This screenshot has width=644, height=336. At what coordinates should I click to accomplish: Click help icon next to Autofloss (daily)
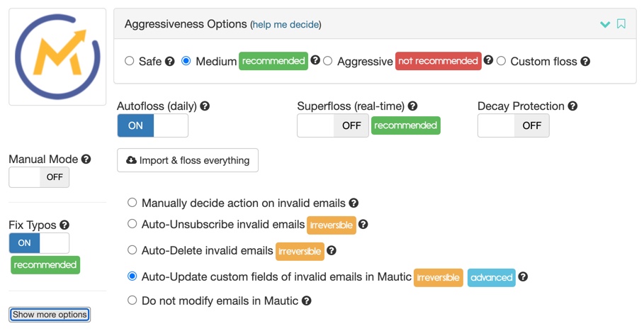[205, 106]
